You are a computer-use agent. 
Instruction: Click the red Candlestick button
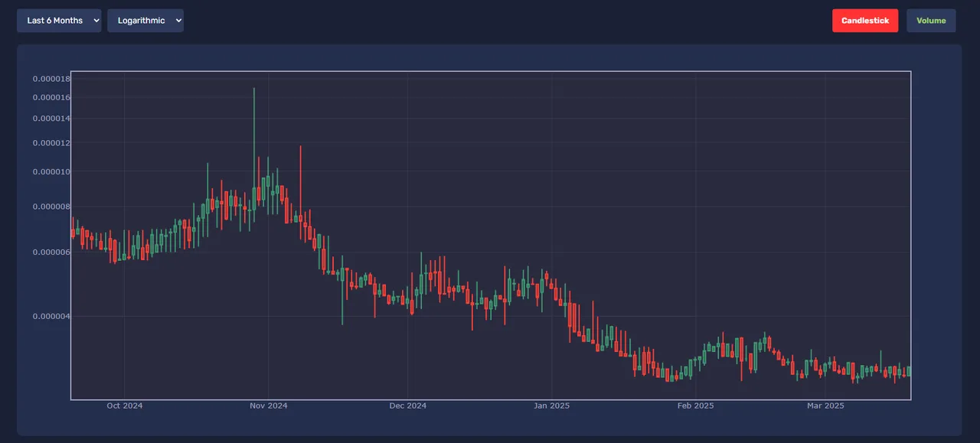865,21
